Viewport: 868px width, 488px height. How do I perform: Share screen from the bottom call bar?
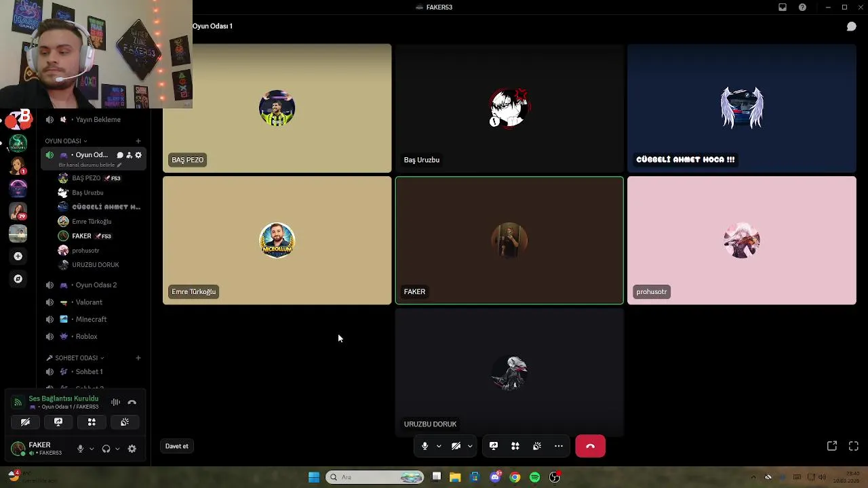point(494,446)
